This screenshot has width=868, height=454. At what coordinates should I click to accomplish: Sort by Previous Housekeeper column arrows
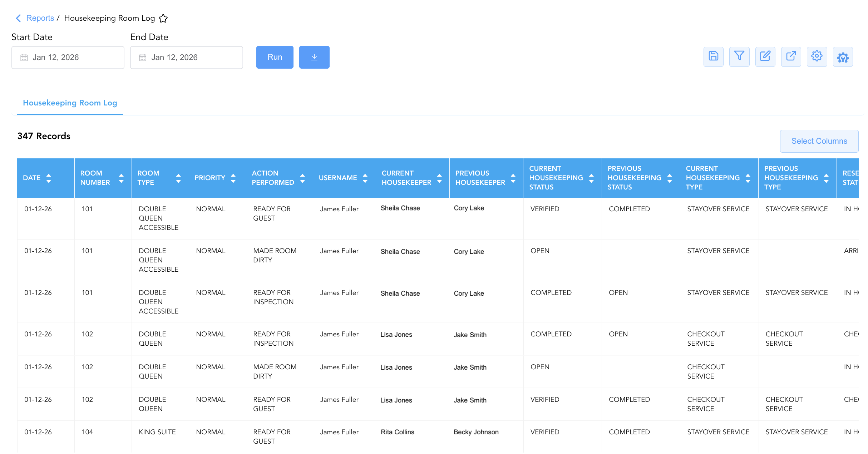[x=513, y=178]
